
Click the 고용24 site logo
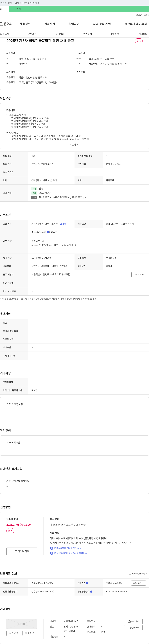(x=6, y=24)
